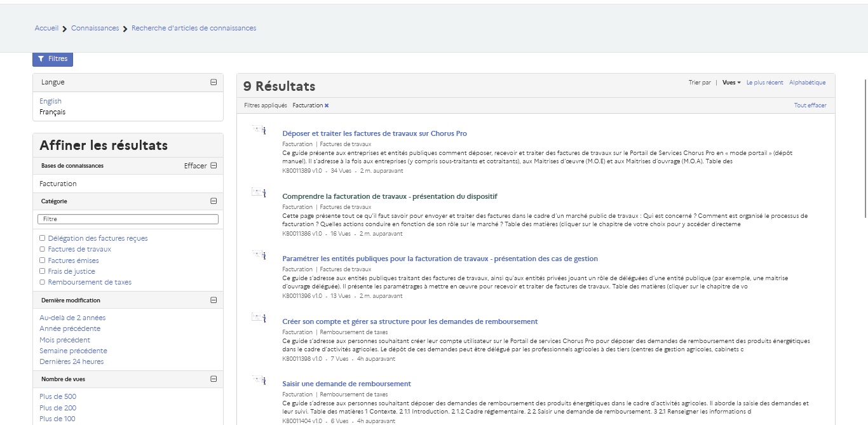Collapse the Langue filter section
The height and width of the screenshot is (425, 868).
(x=214, y=82)
